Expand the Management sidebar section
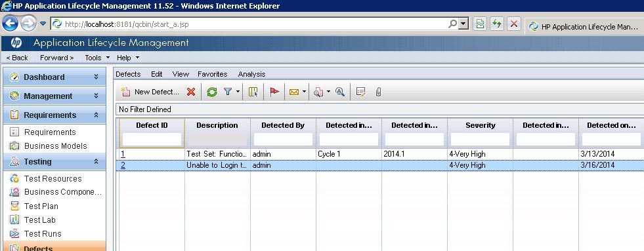This screenshot has height=251, width=644. tap(96, 96)
